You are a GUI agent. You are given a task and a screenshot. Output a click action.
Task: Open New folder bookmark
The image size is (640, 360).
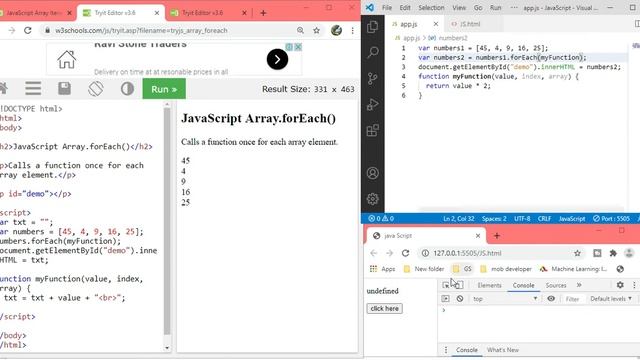(x=424, y=269)
